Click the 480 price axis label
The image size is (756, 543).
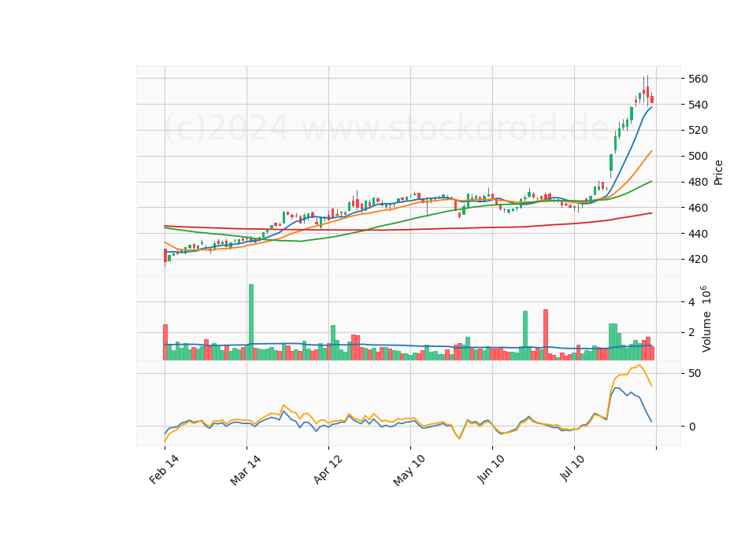pyautogui.click(x=698, y=182)
